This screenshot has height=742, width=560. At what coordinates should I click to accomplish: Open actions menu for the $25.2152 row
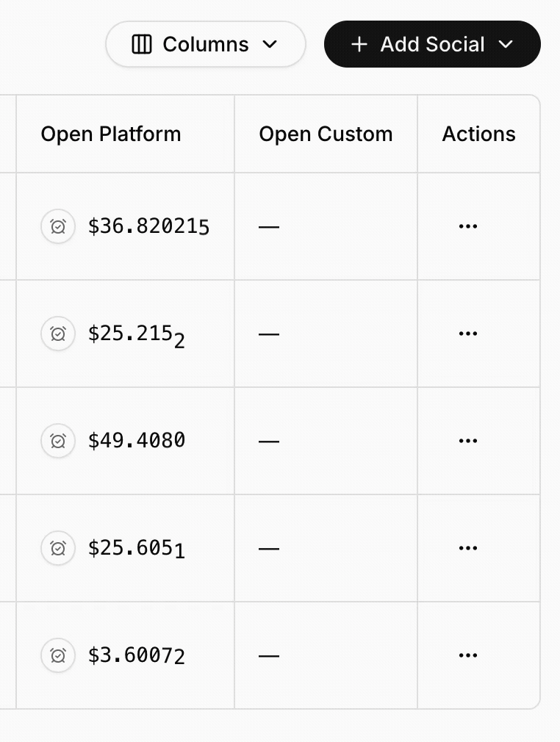[x=468, y=334]
